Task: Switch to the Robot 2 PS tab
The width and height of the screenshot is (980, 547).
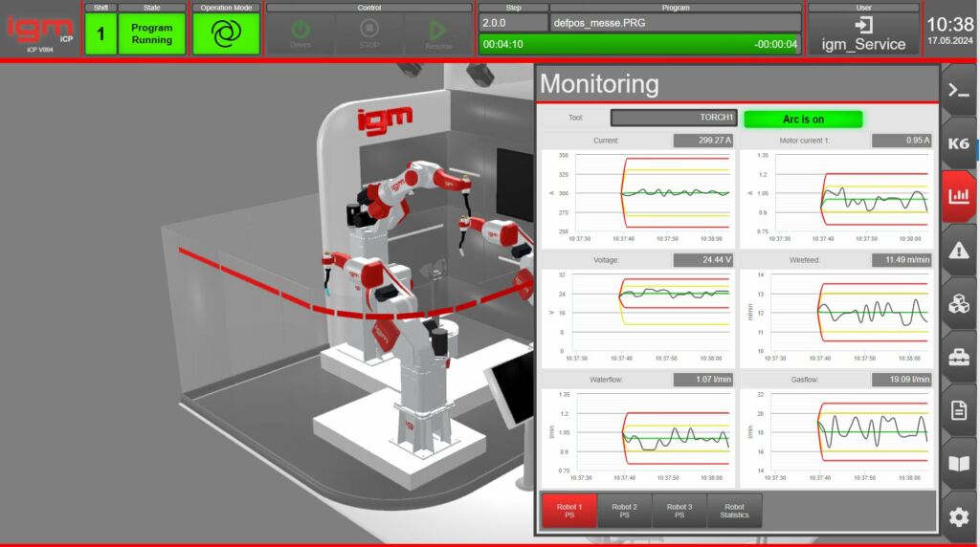Action: (x=624, y=511)
